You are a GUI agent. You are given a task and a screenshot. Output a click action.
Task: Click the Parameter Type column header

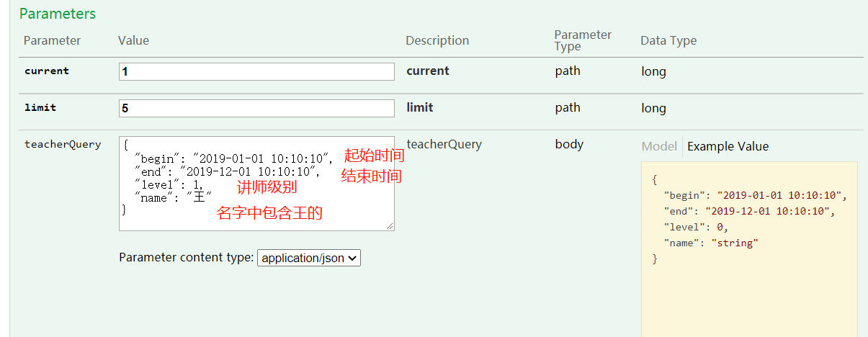pyautogui.click(x=583, y=40)
